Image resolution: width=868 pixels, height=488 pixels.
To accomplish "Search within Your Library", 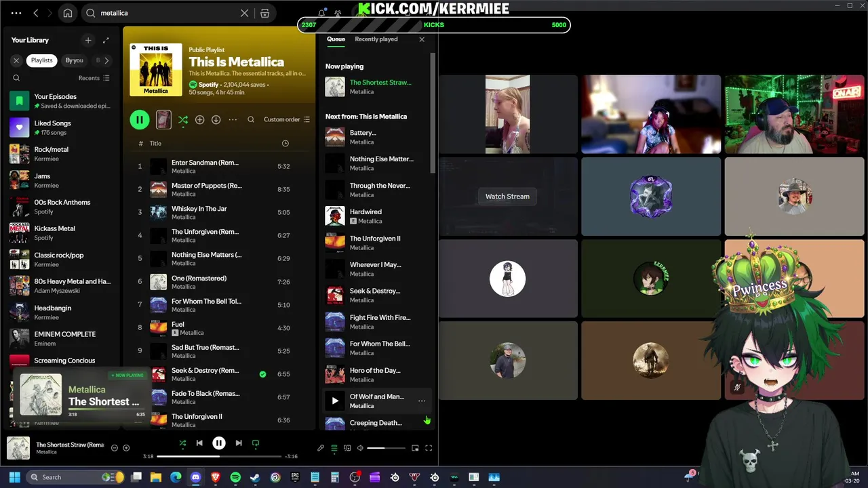I will [16, 78].
